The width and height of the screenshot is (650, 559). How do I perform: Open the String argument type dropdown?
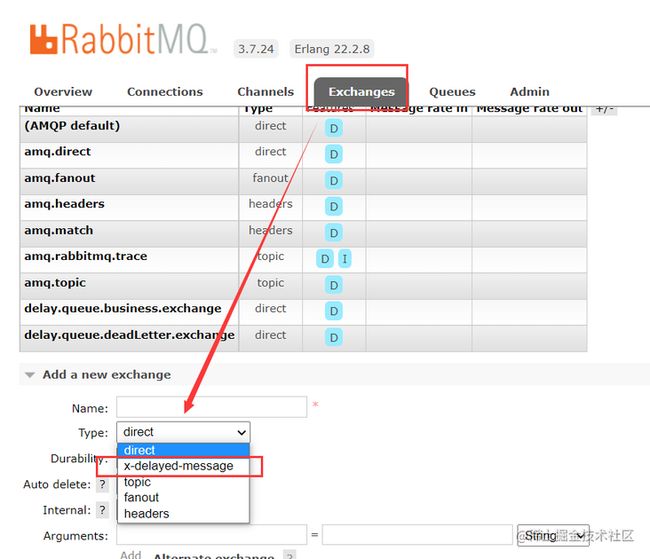[553, 535]
